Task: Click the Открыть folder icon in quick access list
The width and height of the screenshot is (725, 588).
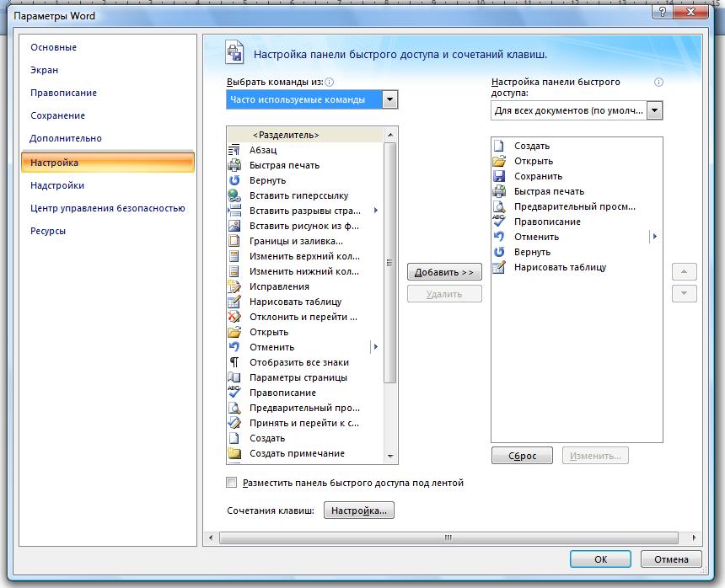Action: [499, 161]
